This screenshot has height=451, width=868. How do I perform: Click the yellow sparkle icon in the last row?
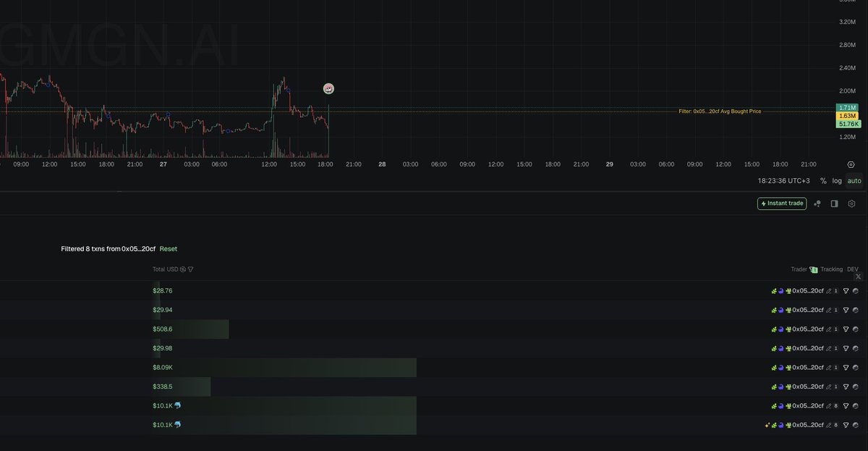767,425
